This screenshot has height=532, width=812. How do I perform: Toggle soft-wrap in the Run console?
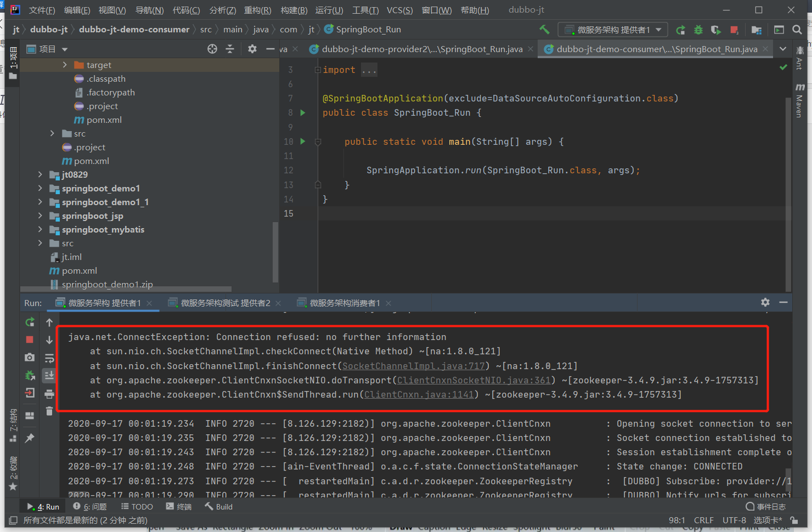pyautogui.click(x=49, y=358)
